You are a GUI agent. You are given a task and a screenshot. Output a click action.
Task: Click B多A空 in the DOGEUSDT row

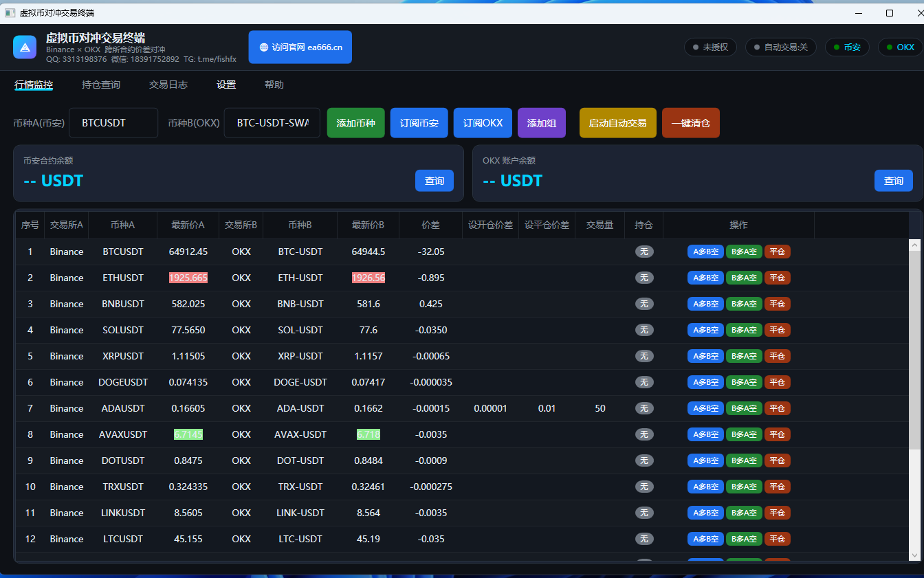[x=744, y=382]
